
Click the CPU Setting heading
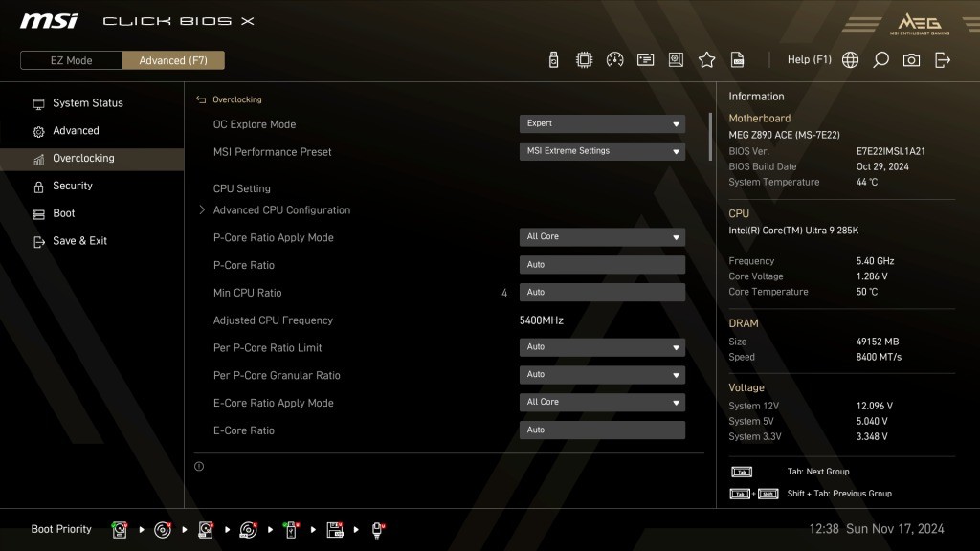pos(242,188)
